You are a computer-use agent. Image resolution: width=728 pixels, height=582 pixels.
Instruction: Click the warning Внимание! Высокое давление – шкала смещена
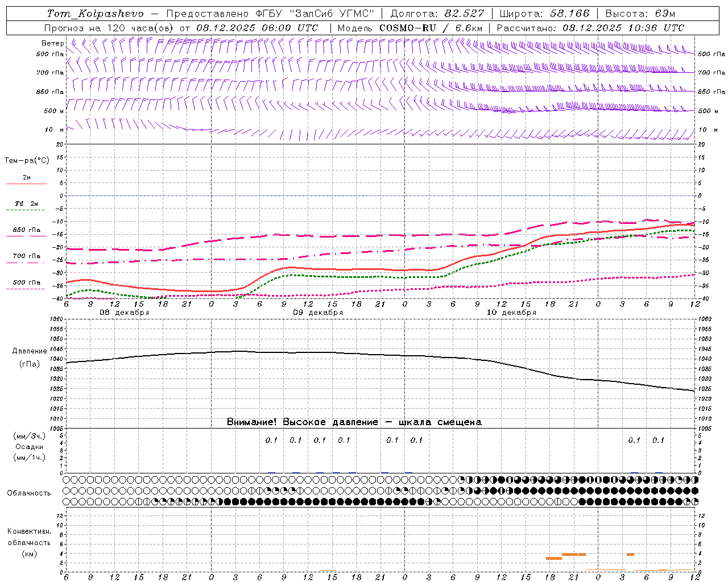click(354, 422)
